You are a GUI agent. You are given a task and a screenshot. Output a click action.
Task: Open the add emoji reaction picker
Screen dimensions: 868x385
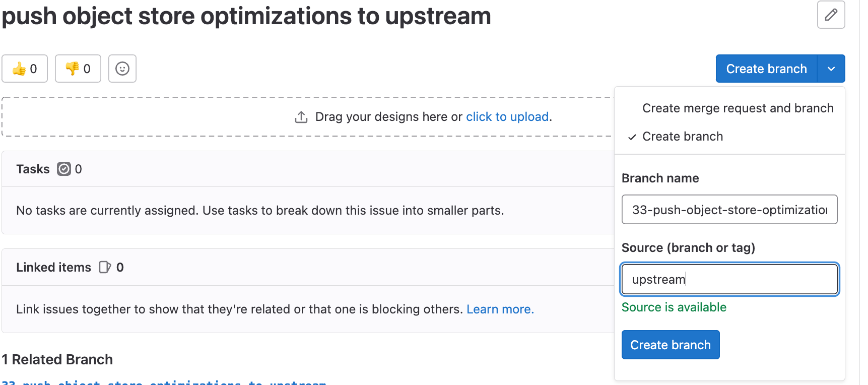[122, 69]
